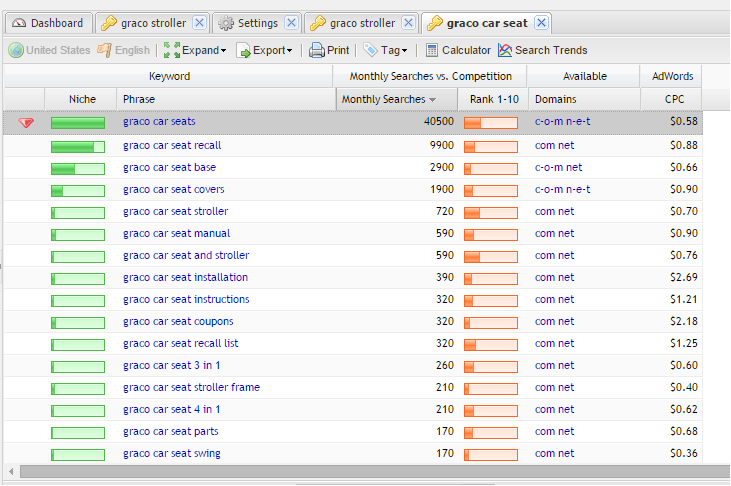Click c-o-m n-e-t domains for graco car seats
731x486 pixels.
[x=562, y=122]
